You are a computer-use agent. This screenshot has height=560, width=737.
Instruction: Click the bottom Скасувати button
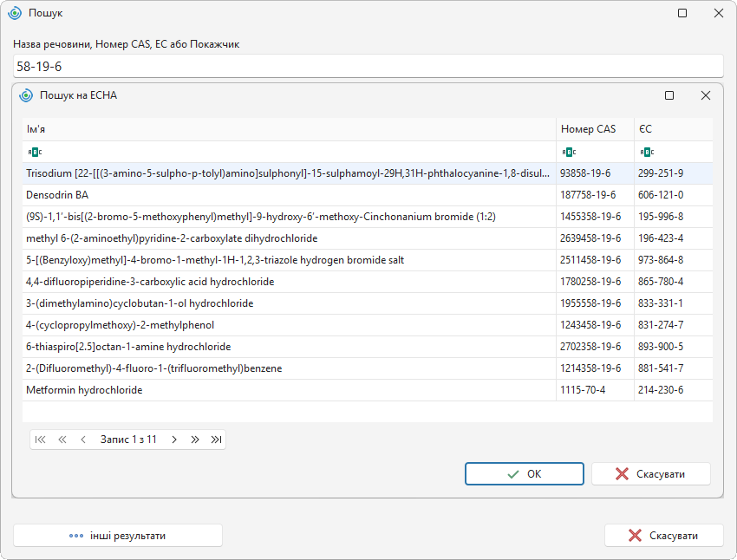[x=663, y=536]
